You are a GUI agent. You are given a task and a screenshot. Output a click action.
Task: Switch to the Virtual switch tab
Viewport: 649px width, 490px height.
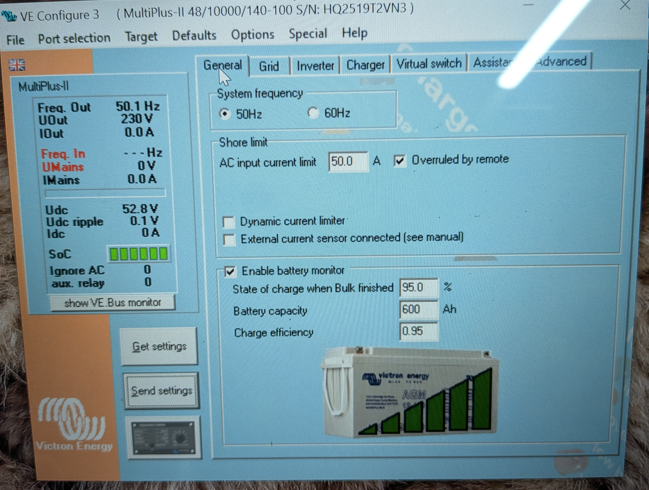429,63
